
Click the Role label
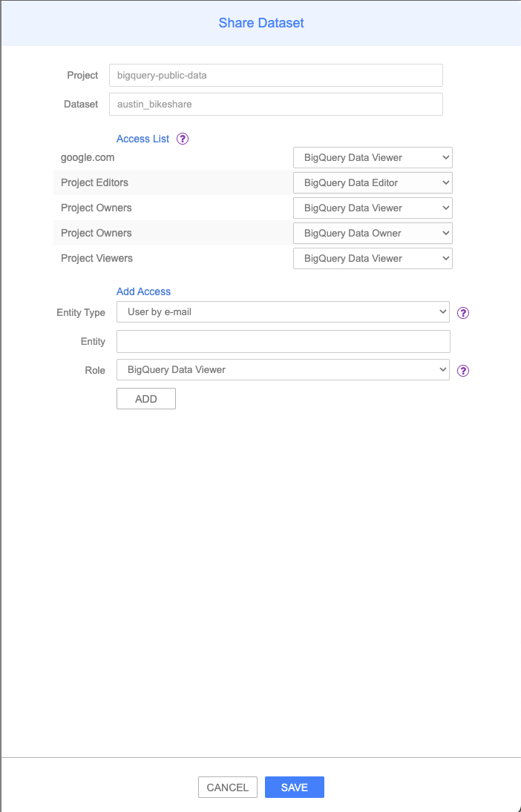click(95, 370)
